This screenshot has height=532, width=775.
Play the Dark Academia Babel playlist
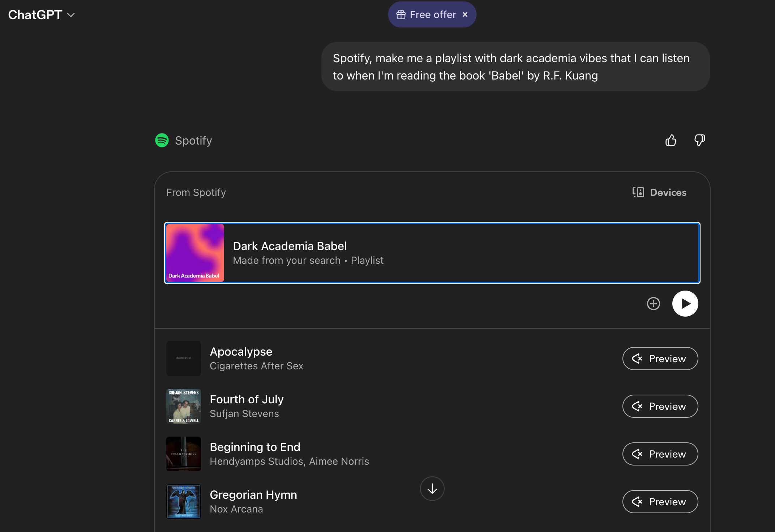point(685,304)
